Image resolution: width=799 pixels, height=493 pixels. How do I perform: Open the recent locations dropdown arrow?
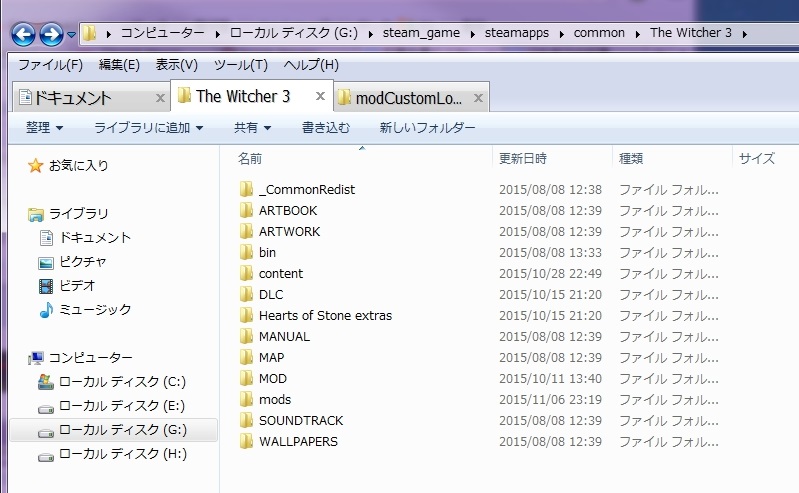pos(71,35)
